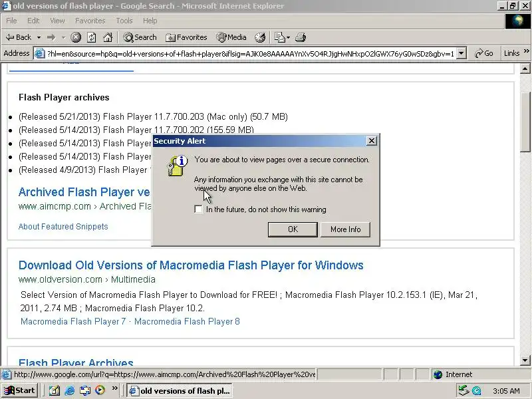The image size is (532, 399).
Task: Click the IE icon in the title bar
Action: click(7, 6)
